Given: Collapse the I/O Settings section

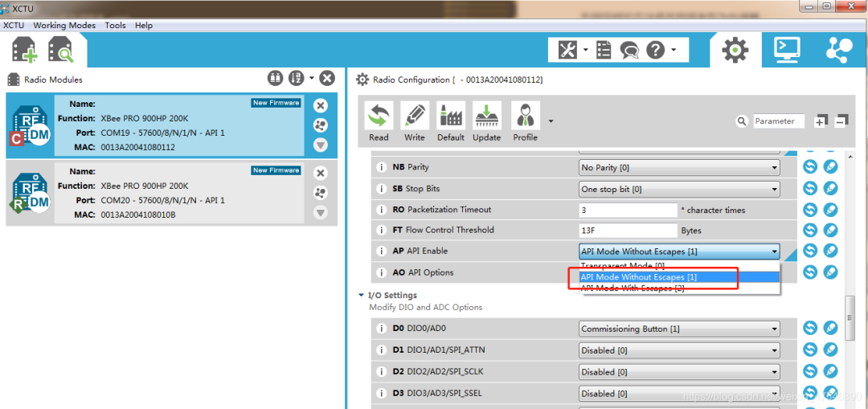Looking at the screenshot, I should (x=361, y=296).
